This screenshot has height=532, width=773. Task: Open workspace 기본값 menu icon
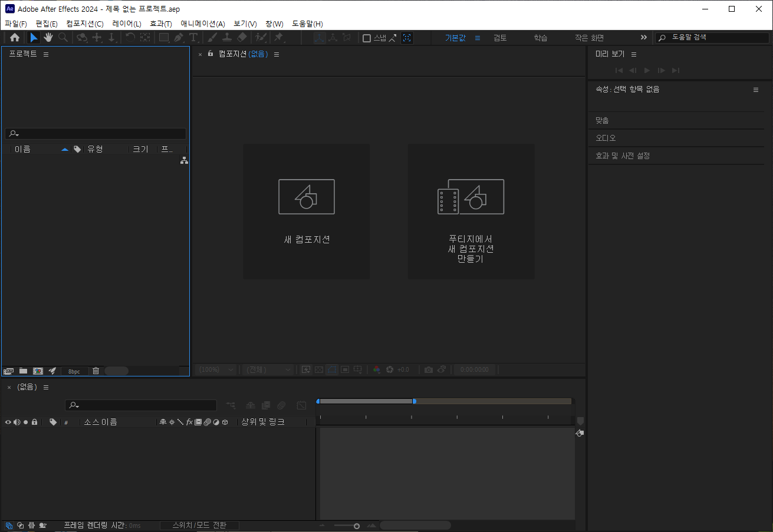point(478,38)
